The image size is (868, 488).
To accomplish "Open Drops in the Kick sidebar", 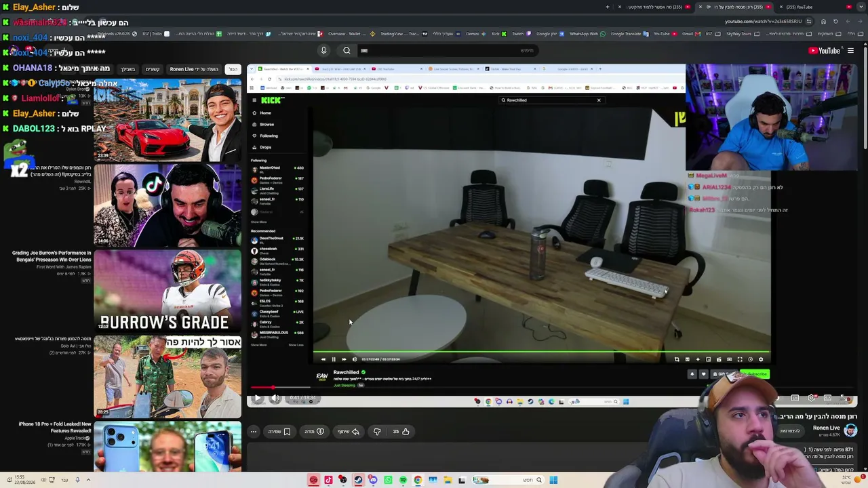I will click(265, 147).
